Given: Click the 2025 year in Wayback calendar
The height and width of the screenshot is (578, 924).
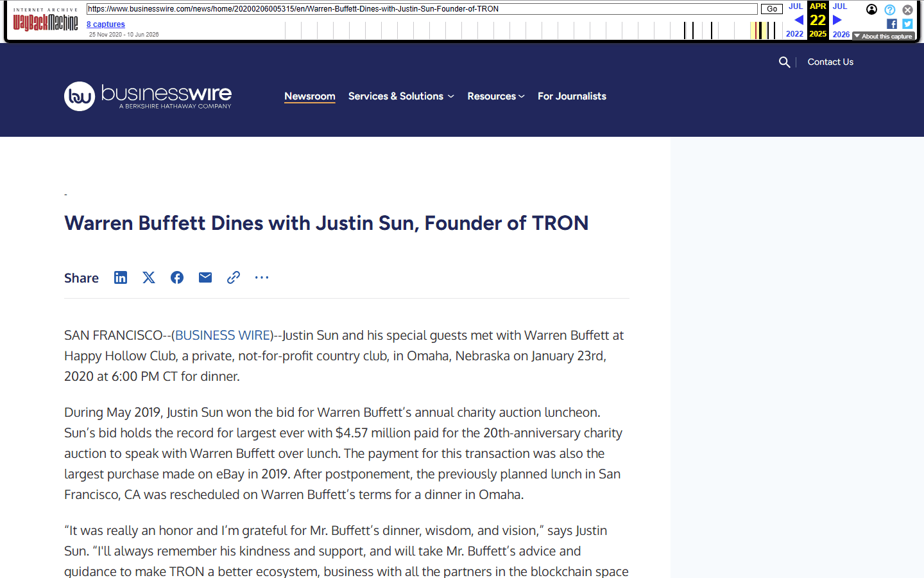Looking at the screenshot, I should point(818,34).
